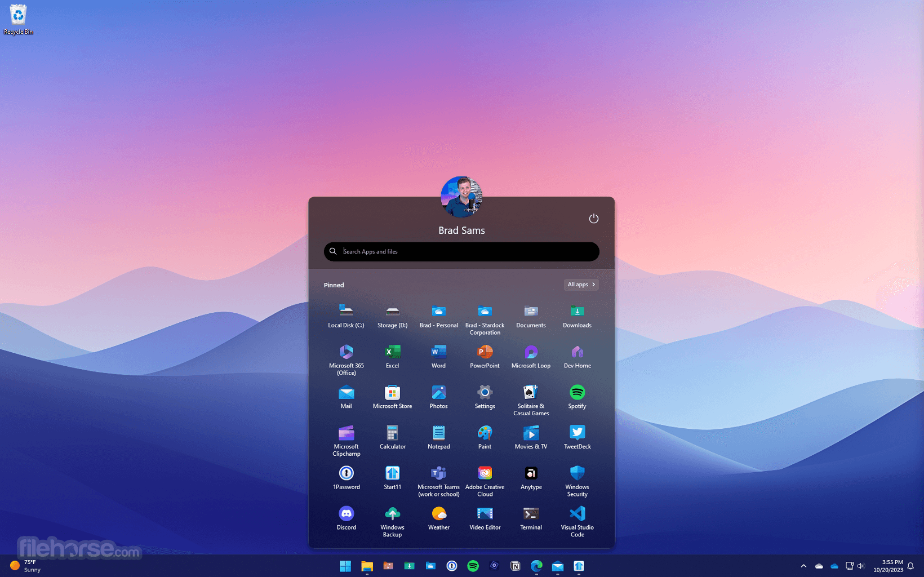Screen dimensions: 924x577
Task: Open Start11 from pinned apps
Action: point(392,478)
